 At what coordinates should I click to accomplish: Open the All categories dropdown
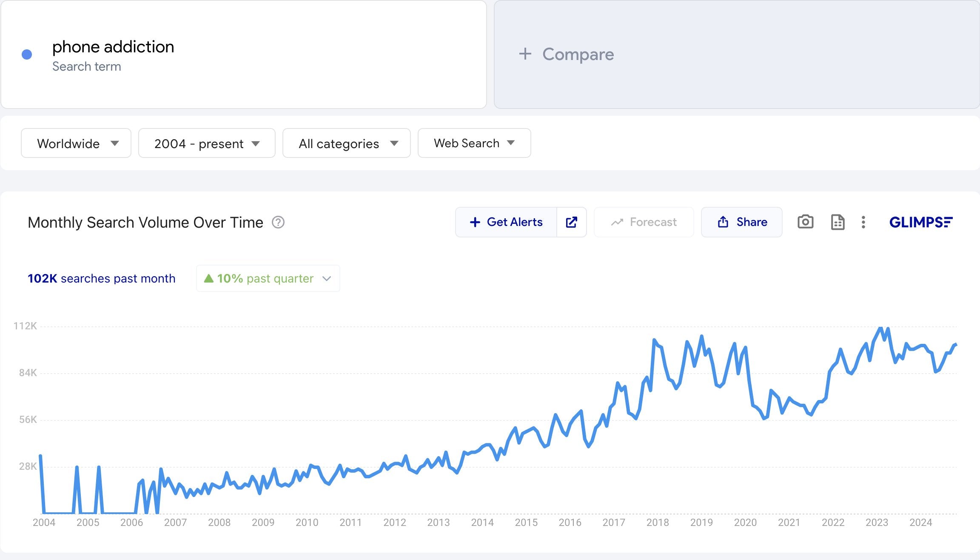(x=347, y=143)
